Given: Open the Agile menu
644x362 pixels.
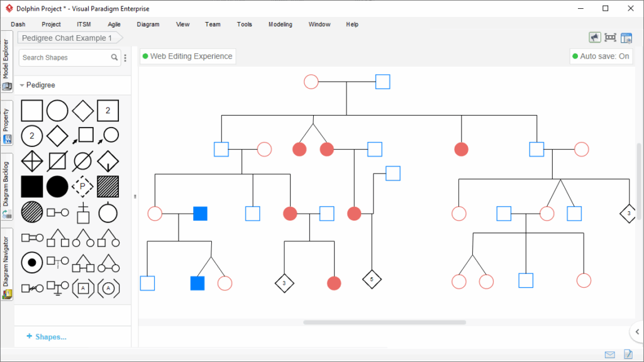Looking at the screenshot, I should point(114,25).
